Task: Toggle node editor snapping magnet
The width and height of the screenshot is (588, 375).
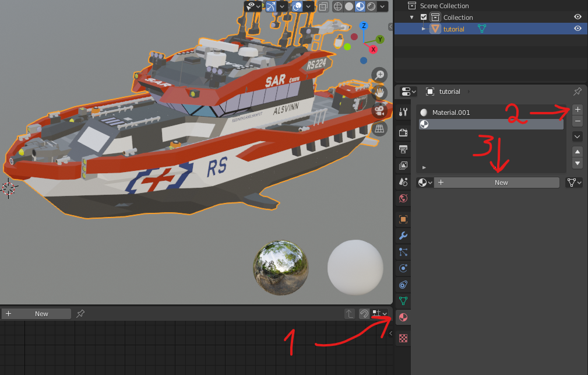Action: click(x=364, y=313)
